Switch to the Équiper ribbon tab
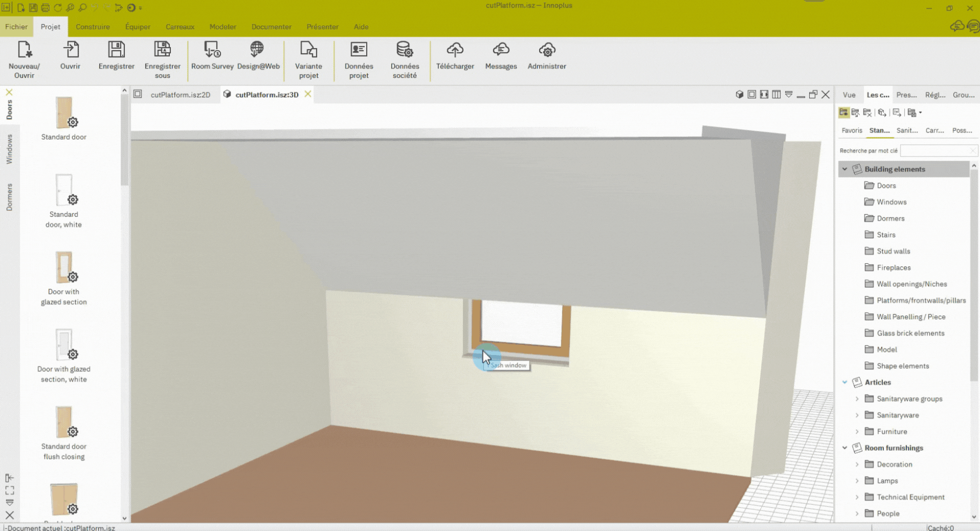980x531 pixels. point(138,27)
